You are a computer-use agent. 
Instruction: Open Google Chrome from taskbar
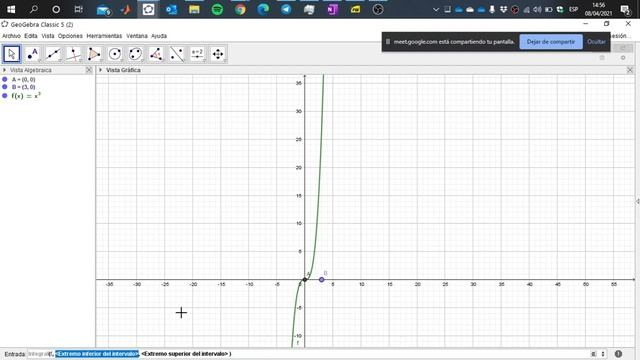click(x=240, y=9)
